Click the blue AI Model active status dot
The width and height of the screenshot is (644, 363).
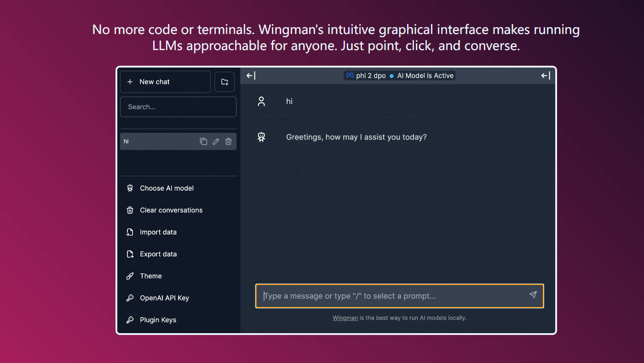tap(391, 75)
